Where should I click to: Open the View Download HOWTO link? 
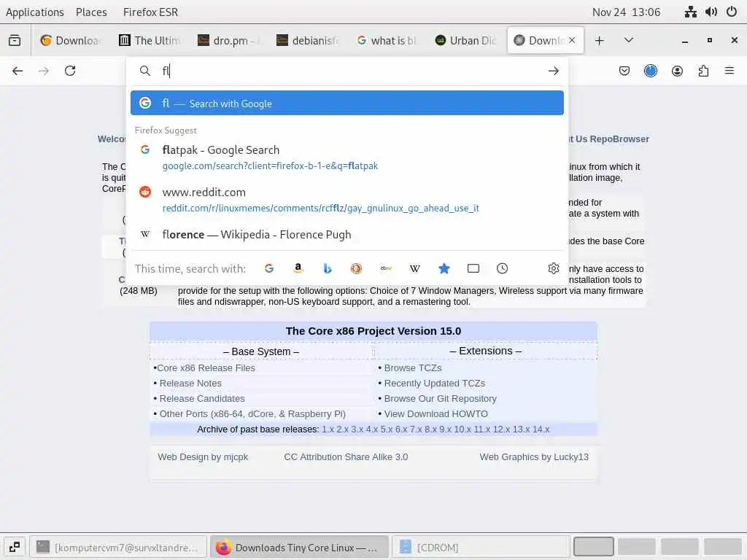(x=436, y=414)
